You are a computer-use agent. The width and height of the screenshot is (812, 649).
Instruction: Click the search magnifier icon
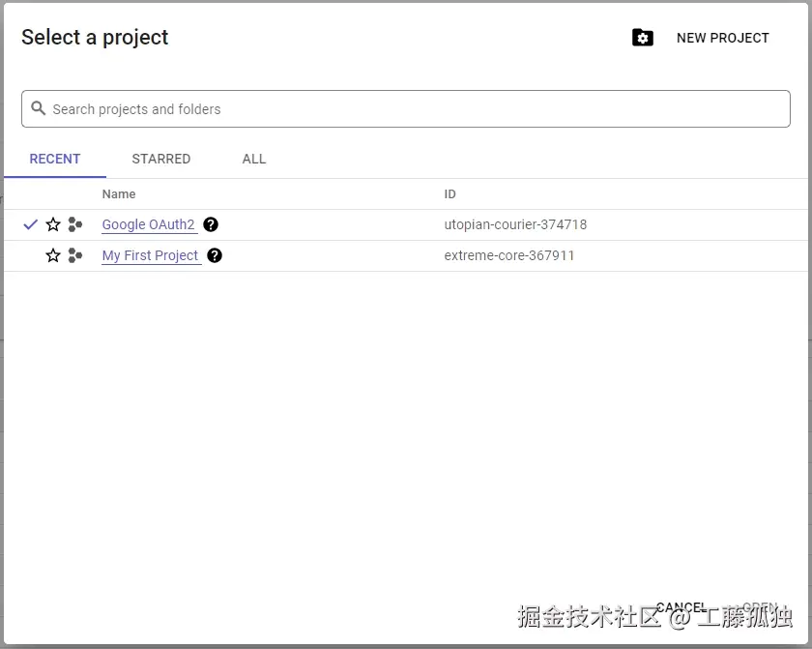click(39, 108)
